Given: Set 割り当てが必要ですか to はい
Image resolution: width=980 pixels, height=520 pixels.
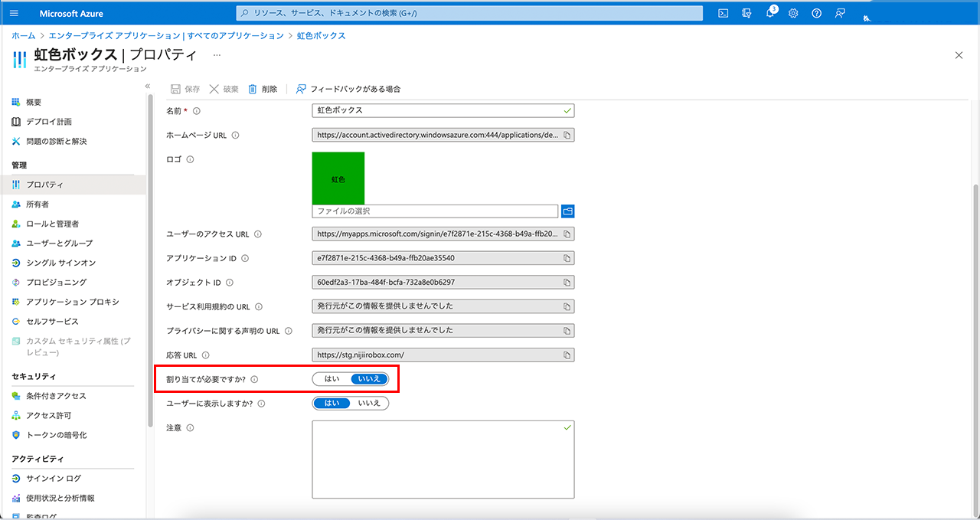Looking at the screenshot, I should [x=332, y=378].
